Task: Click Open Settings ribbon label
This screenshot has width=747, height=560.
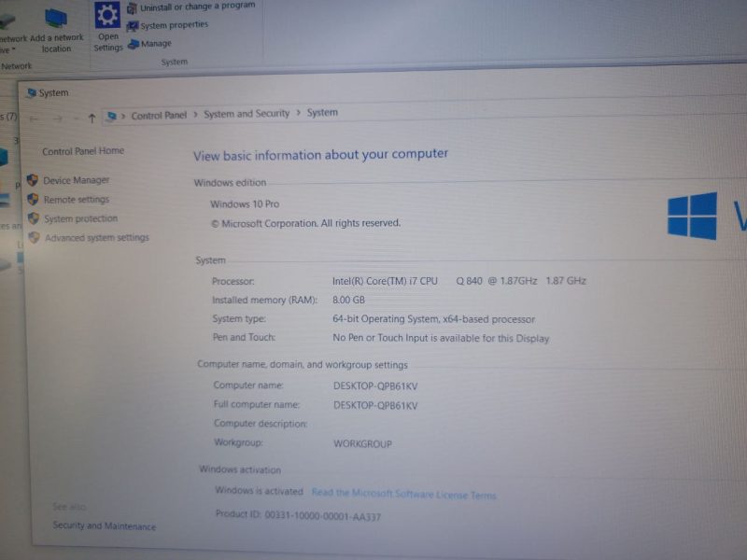Action: (x=108, y=42)
